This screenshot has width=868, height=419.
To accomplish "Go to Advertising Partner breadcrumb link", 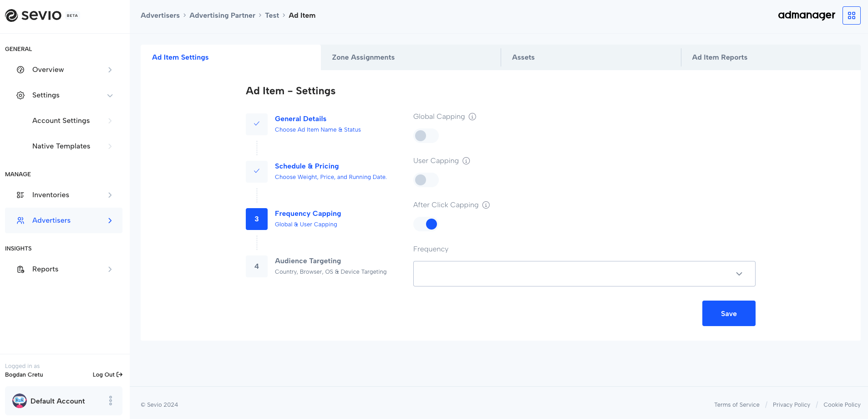I will [222, 15].
